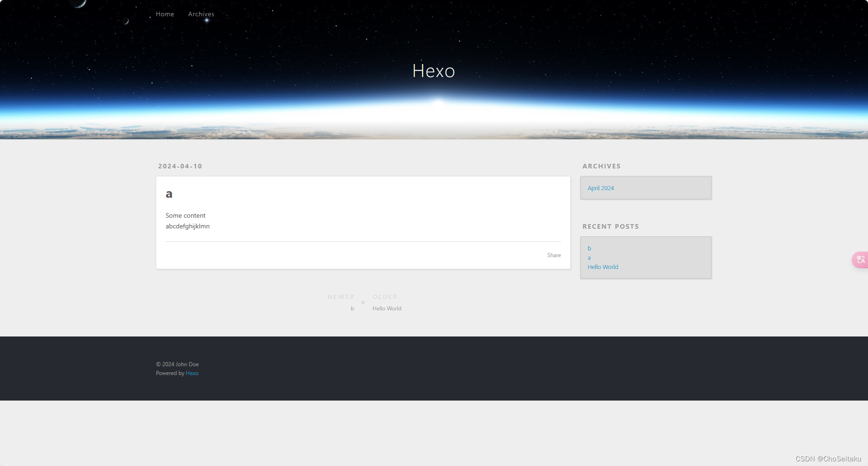Click the OLDER pagination label
The height and width of the screenshot is (466, 868).
385,297
